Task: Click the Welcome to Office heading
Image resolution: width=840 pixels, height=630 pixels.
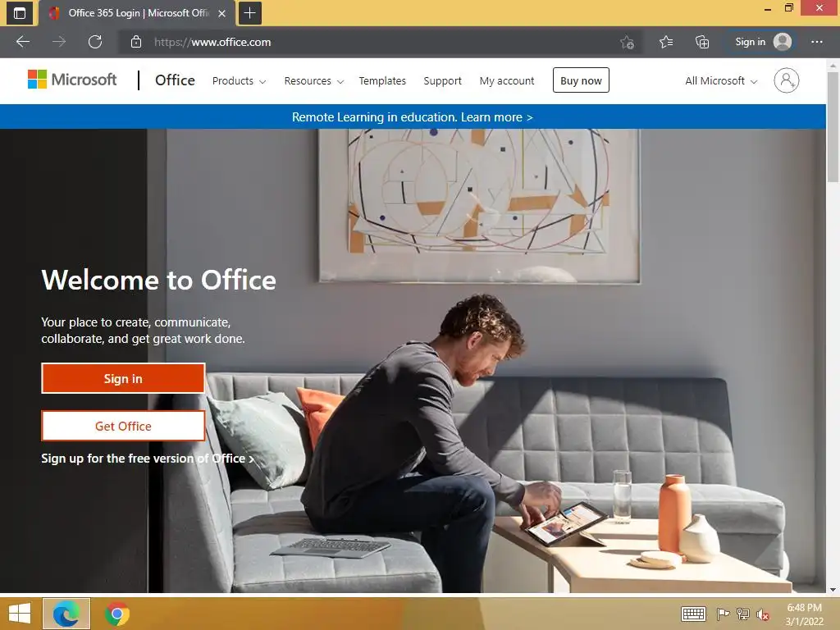Action: [158, 281]
